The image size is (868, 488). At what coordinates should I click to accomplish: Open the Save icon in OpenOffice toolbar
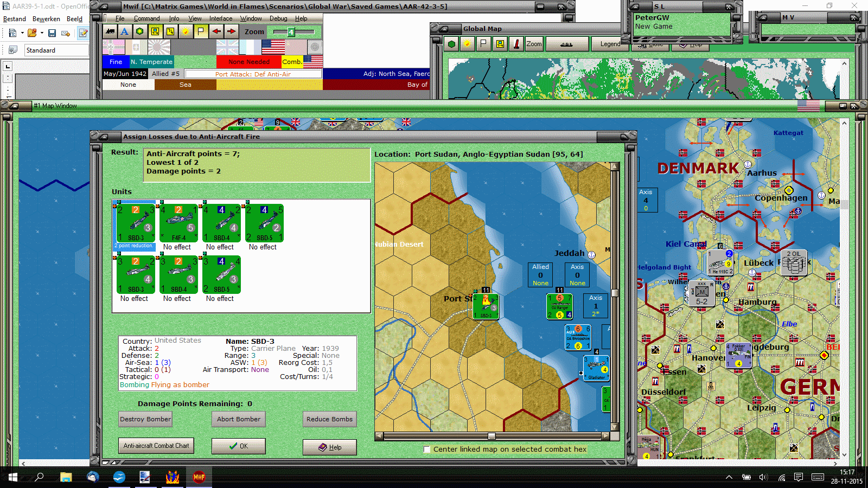click(52, 33)
